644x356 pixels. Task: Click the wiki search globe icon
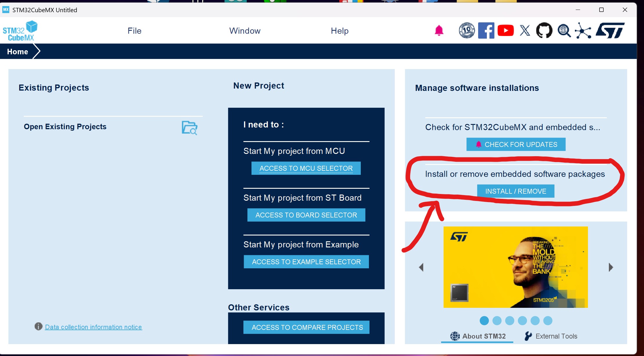coord(564,30)
